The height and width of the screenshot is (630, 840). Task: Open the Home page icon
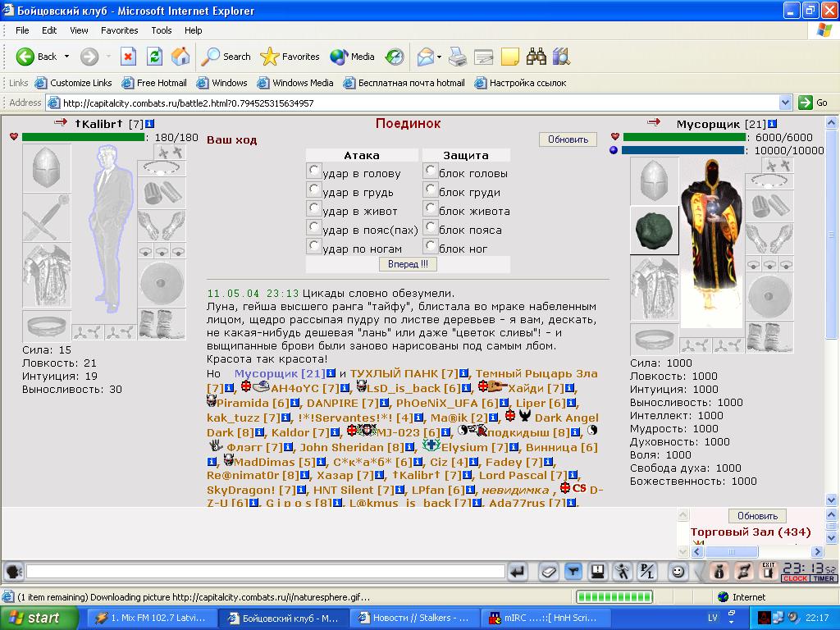tap(180, 57)
